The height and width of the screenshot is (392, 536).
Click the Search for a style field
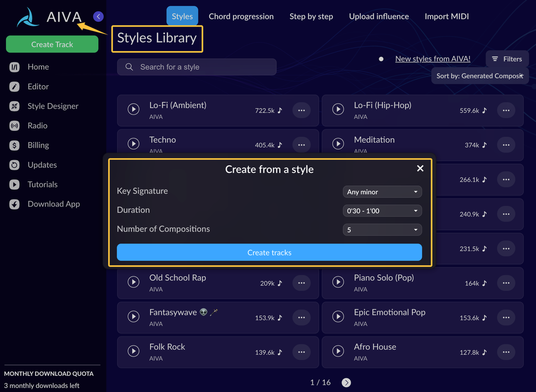(x=197, y=67)
